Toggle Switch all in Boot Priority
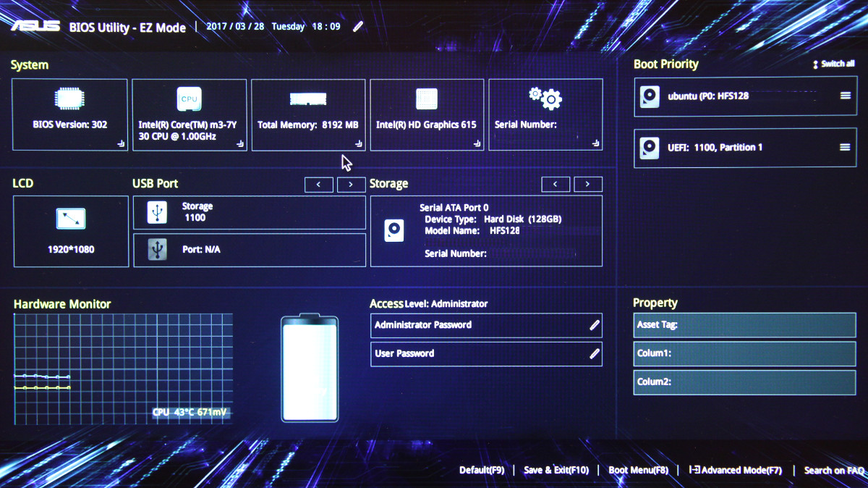This screenshot has width=868, height=488. pos(834,64)
